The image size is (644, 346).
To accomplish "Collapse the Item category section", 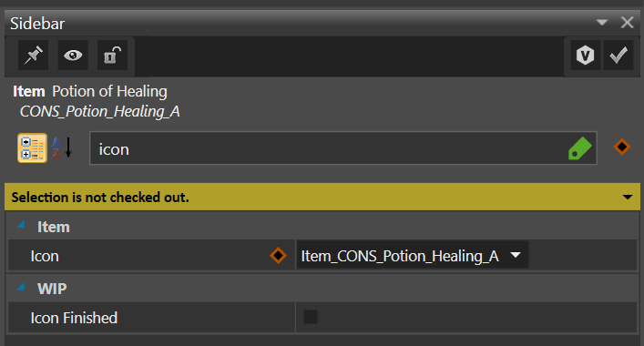I will tap(21, 225).
